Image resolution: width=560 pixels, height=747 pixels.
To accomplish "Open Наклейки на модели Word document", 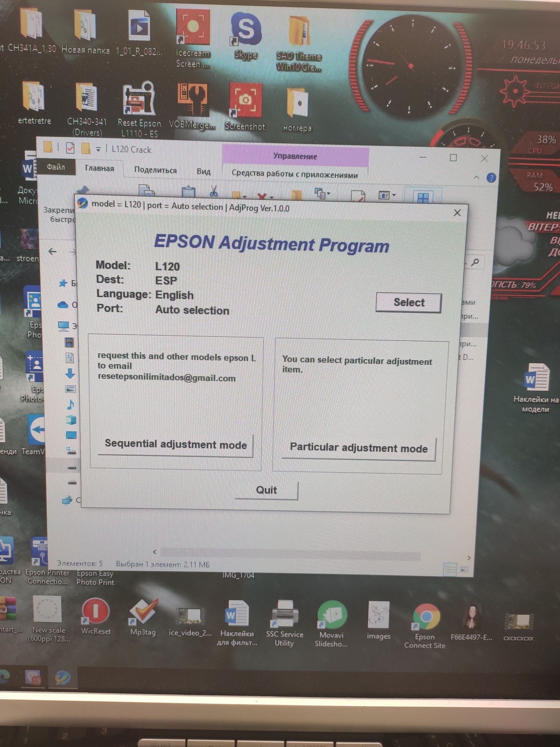I will pos(536,388).
